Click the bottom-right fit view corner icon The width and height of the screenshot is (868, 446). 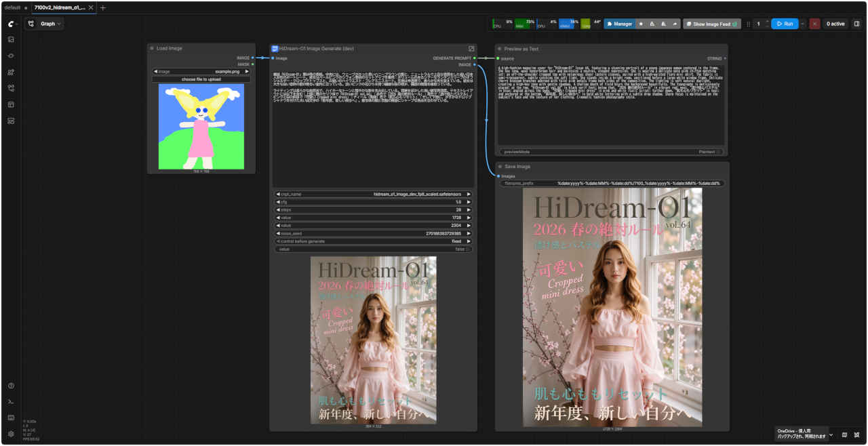click(x=857, y=434)
